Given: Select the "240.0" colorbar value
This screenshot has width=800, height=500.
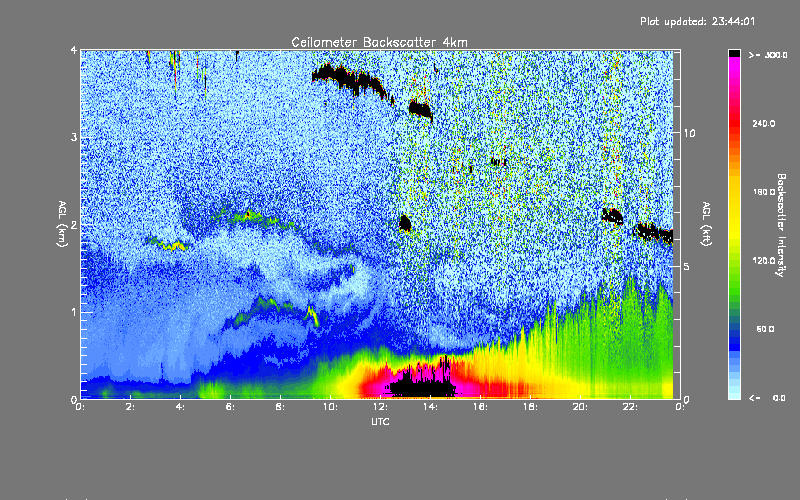Looking at the screenshot, I should [x=764, y=123].
